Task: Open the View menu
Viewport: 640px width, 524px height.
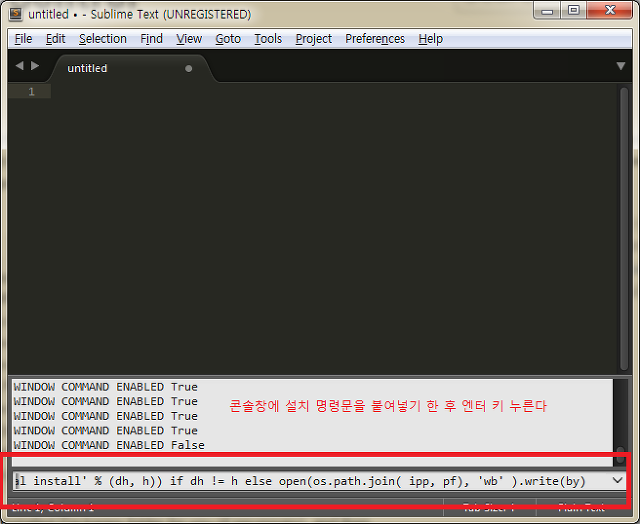Action: pyautogui.click(x=189, y=39)
